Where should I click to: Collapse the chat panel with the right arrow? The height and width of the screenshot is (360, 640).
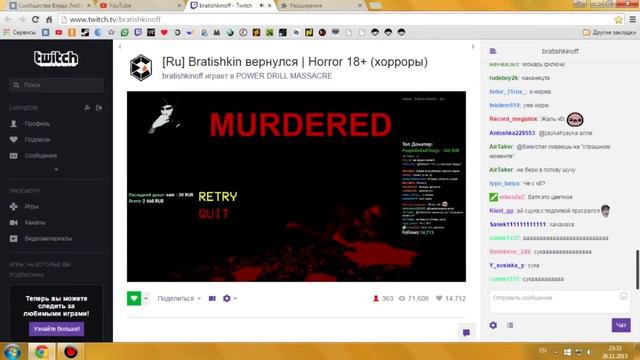coord(473,47)
